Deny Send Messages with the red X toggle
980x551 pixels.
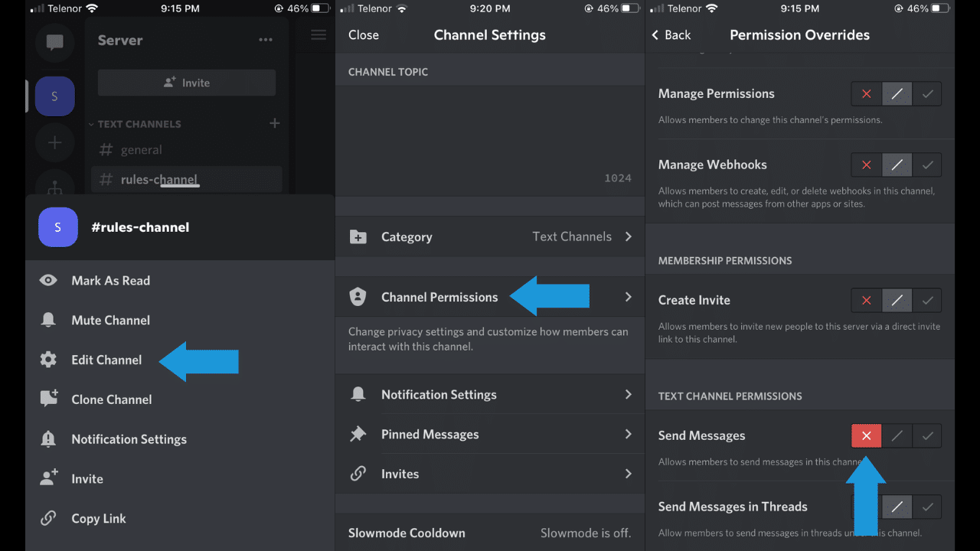[x=866, y=435]
